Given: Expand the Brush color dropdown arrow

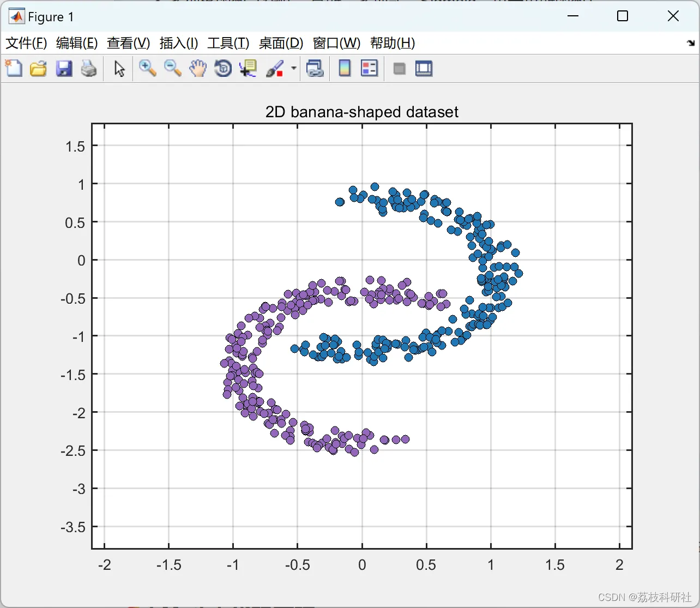Looking at the screenshot, I should [294, 69].
